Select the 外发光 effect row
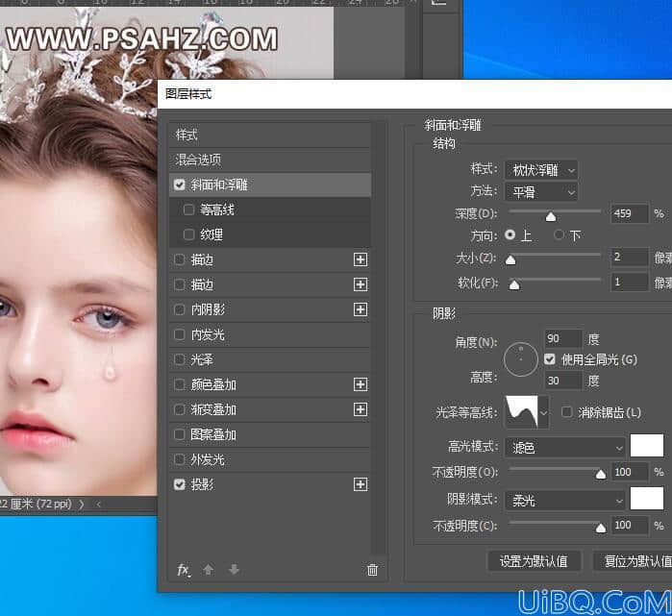 269,459
